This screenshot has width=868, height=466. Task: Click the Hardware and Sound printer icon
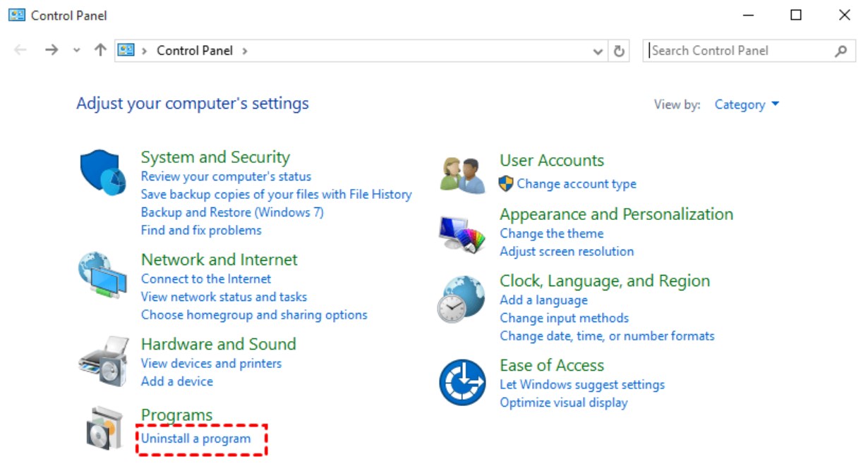pos(103,362)
